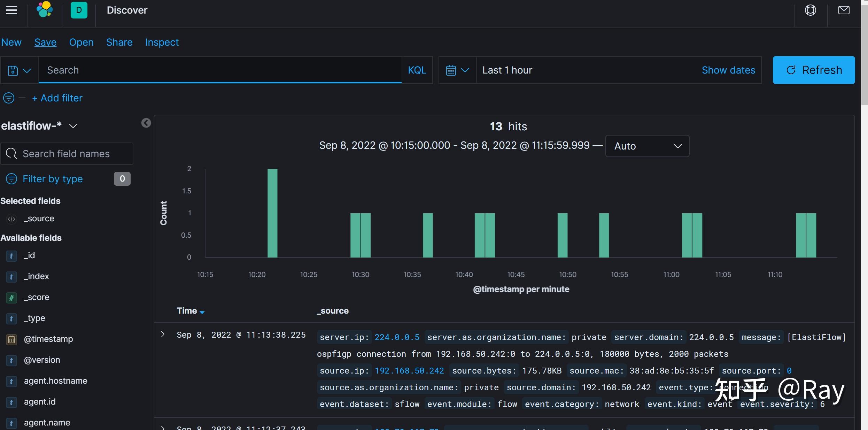Click the change all filters icon
The image size is (868, 430).
[x=9, y=98]
